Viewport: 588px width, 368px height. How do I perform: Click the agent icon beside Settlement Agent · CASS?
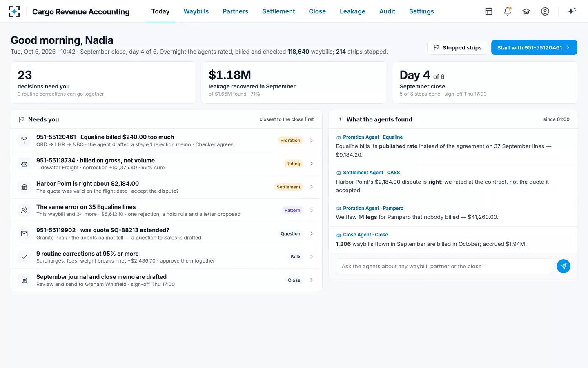click(339, 173)
